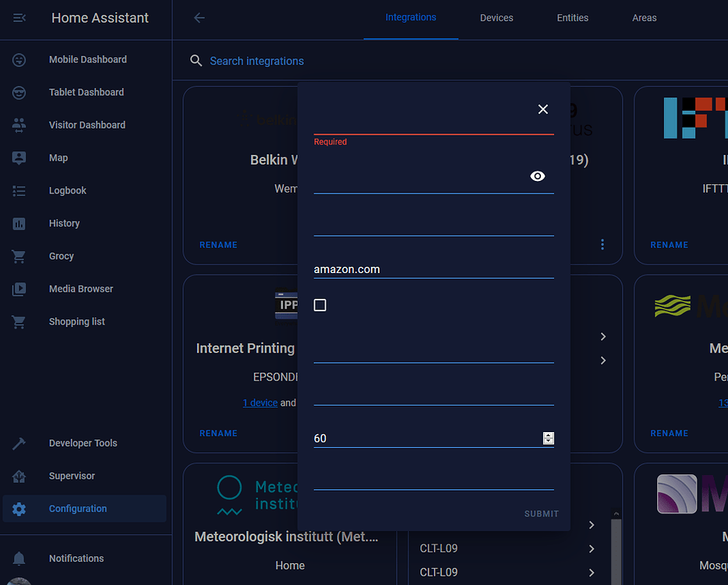Expand the first CLT-L09 device entry
The height and width of the screenshot is (585, 728).
591,548
